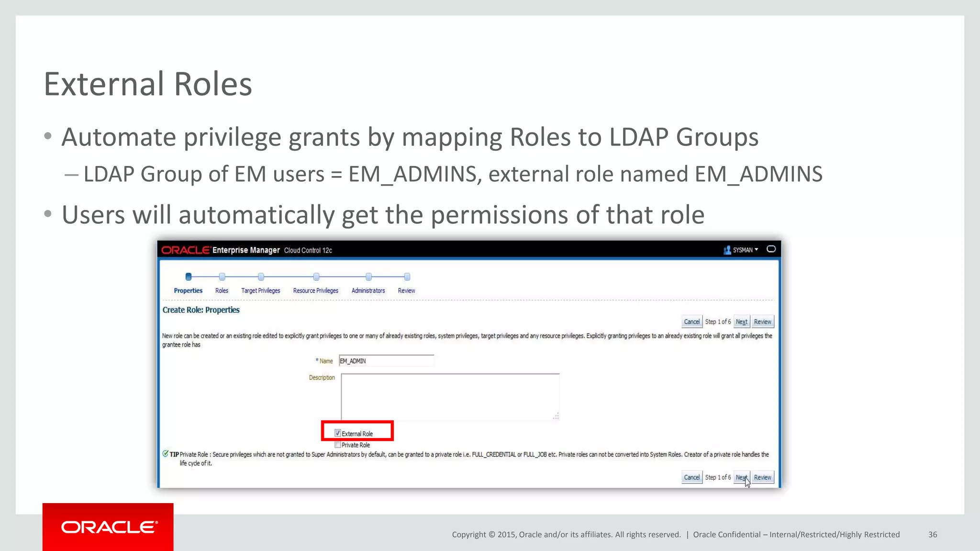980x551 pixels.
Task: Click the Enterprise Manager title text
Action: click(x=246, y=250)
